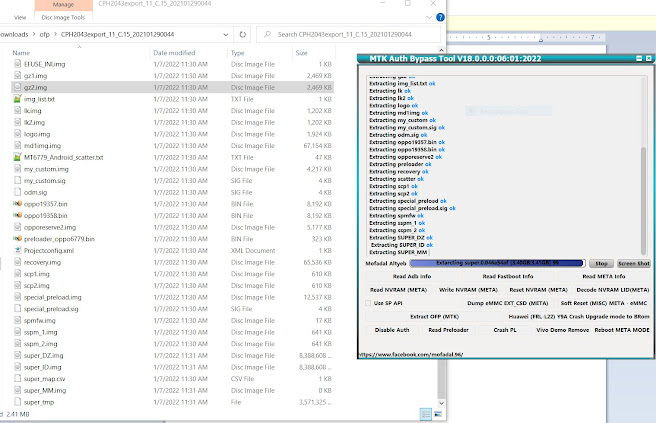Select the EFUSE_INI.img file icon
This screenshot has height=423, width=656.
[x=17, y=64]
